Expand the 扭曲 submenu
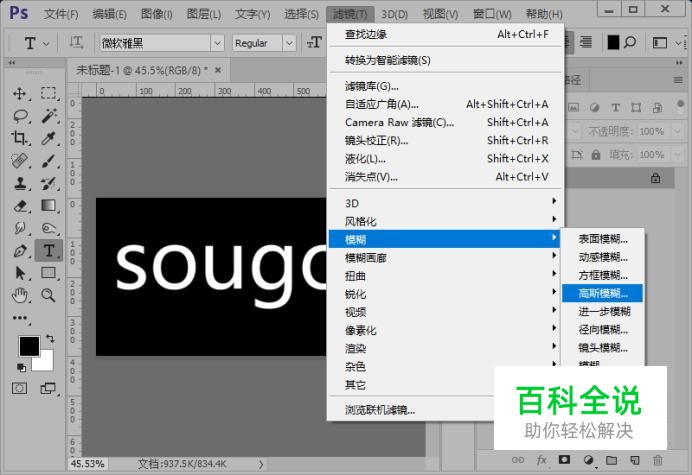This screenshot has height=475, width=692. click(x=446, y=275)
